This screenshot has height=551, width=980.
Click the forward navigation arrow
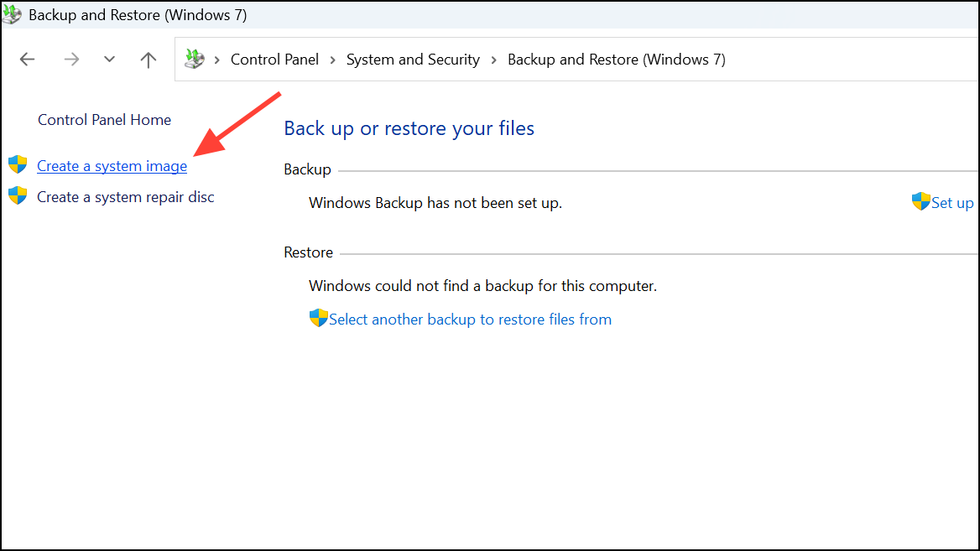(x=71, y=59)
